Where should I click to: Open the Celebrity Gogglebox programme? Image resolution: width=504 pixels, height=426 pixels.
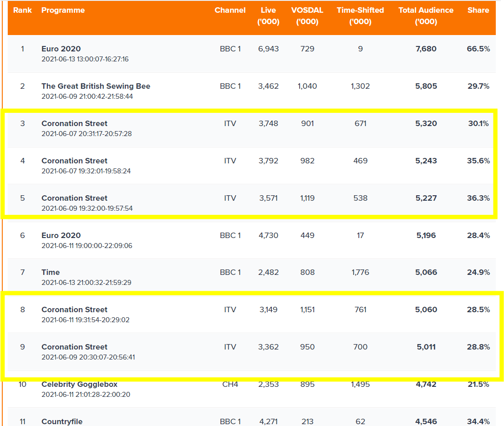point(79,384)
